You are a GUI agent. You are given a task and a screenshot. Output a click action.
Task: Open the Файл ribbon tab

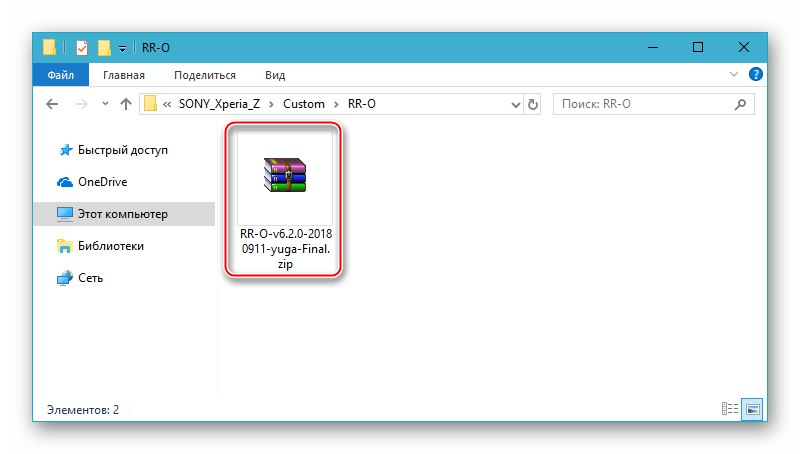tap(61, 75)
